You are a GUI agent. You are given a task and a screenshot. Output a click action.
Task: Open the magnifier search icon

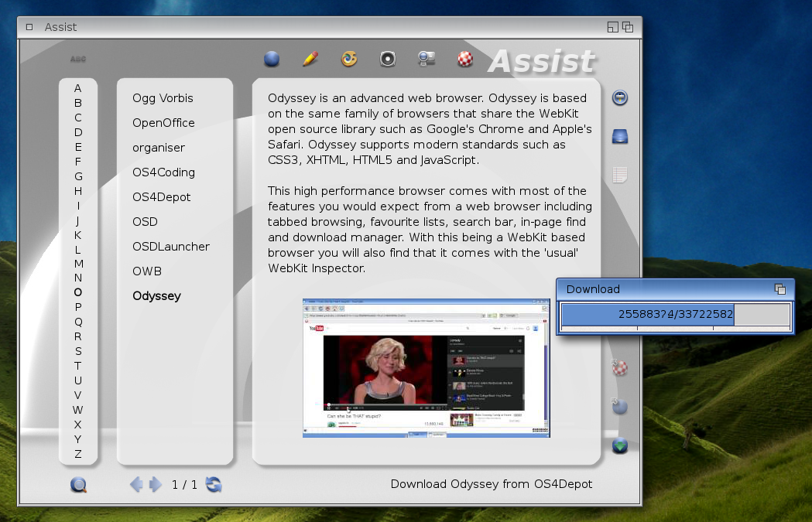(78, 485)
